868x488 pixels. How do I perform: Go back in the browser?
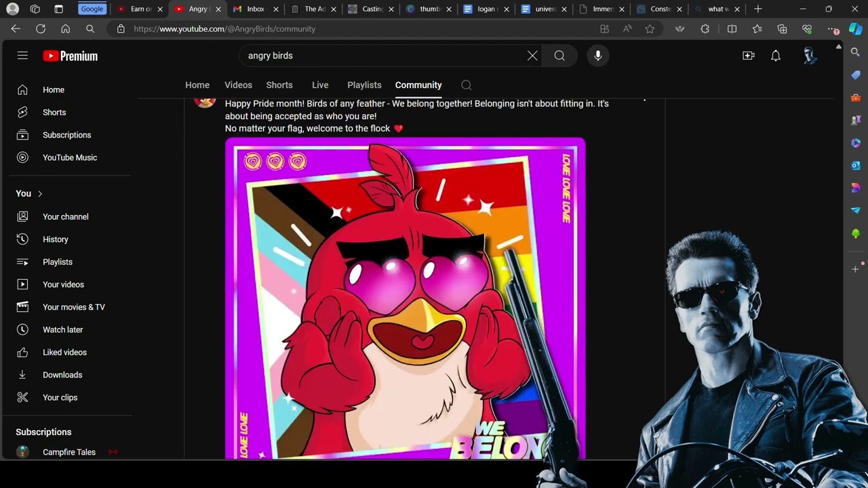[x=16, y=29]
